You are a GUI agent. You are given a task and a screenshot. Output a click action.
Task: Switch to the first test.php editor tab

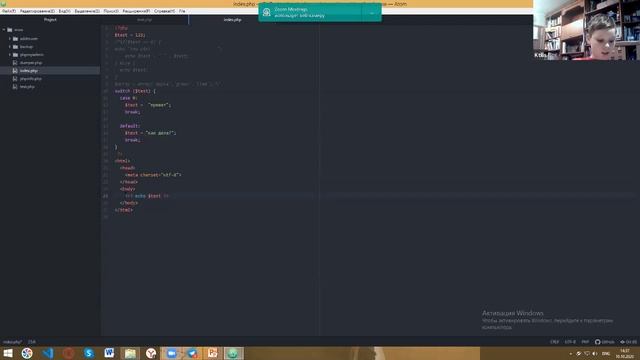coord(144,20)
